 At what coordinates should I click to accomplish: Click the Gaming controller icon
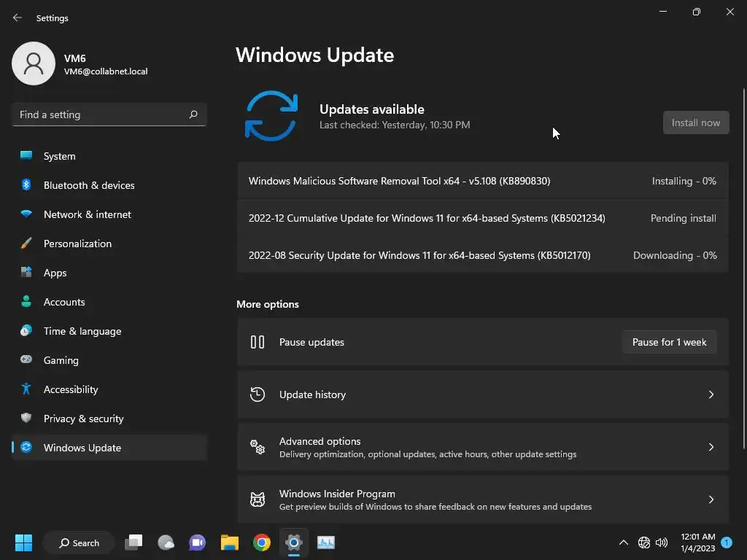coord(26,359)
